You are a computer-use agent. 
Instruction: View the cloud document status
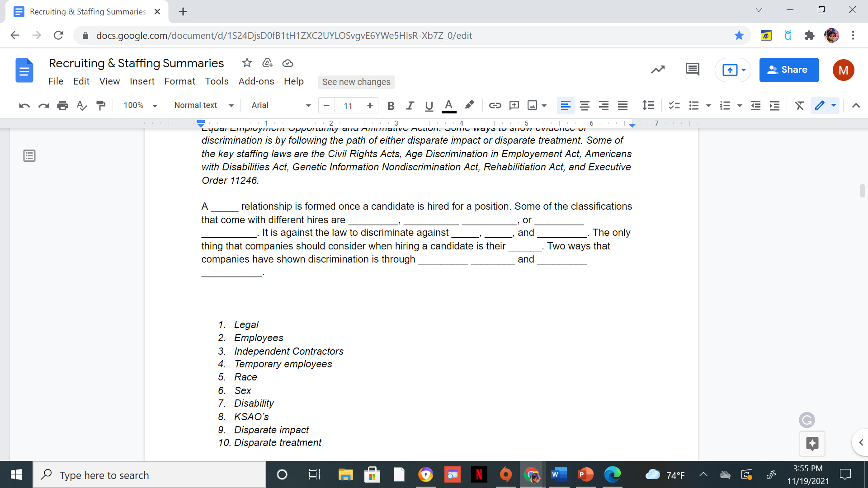(288, 63)
